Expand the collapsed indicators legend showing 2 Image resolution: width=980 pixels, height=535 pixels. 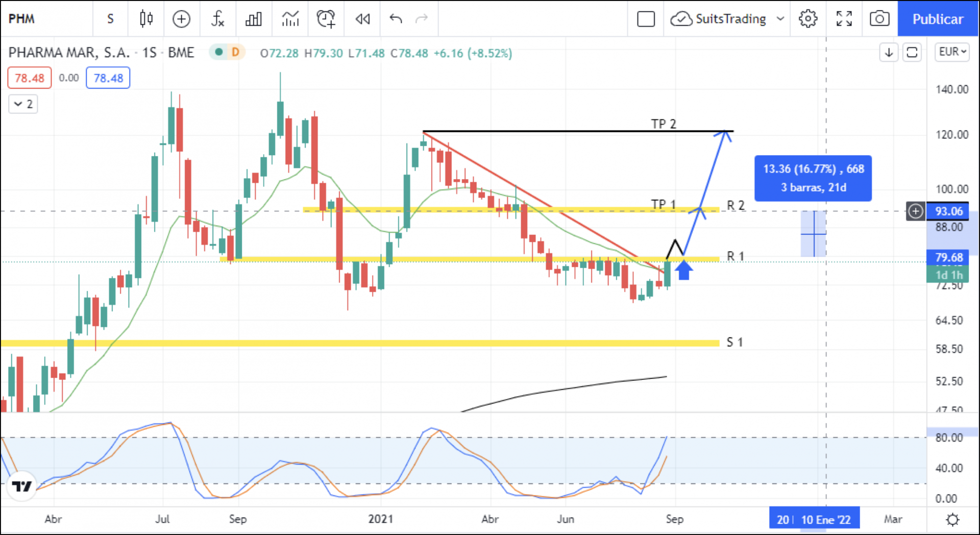[23, 104]
